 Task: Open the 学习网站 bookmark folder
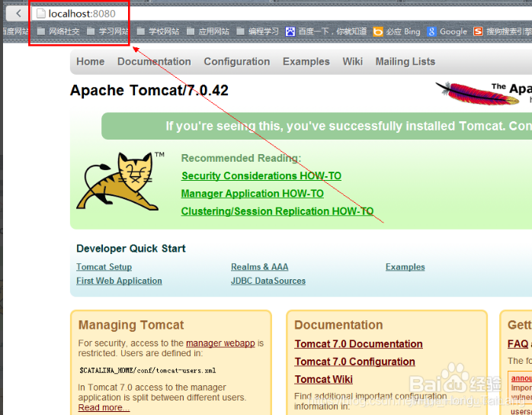108,31
